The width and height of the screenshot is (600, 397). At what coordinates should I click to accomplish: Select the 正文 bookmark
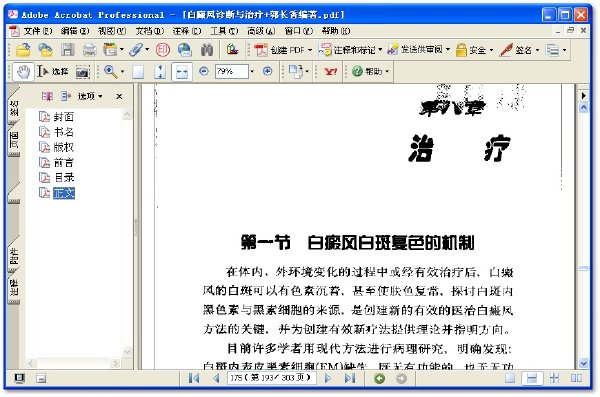coord(57,193)
